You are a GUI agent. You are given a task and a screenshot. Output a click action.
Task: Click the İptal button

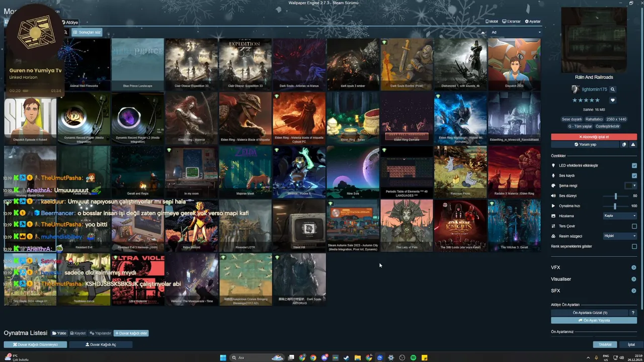pos(631,345)
